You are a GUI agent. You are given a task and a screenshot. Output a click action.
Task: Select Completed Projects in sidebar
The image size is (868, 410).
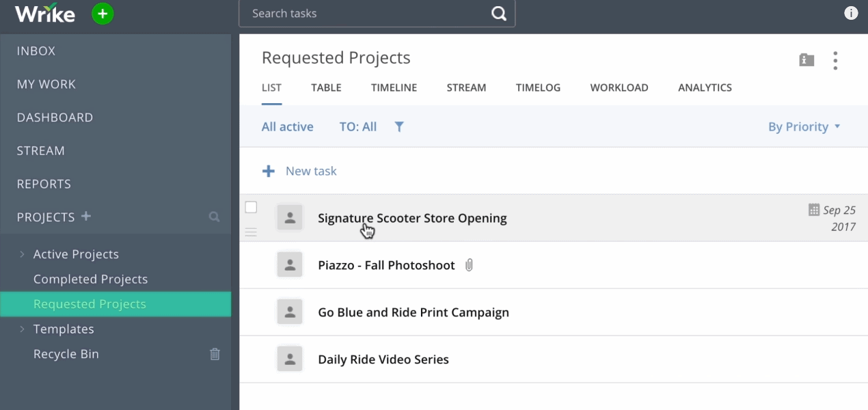coord(90,279)
